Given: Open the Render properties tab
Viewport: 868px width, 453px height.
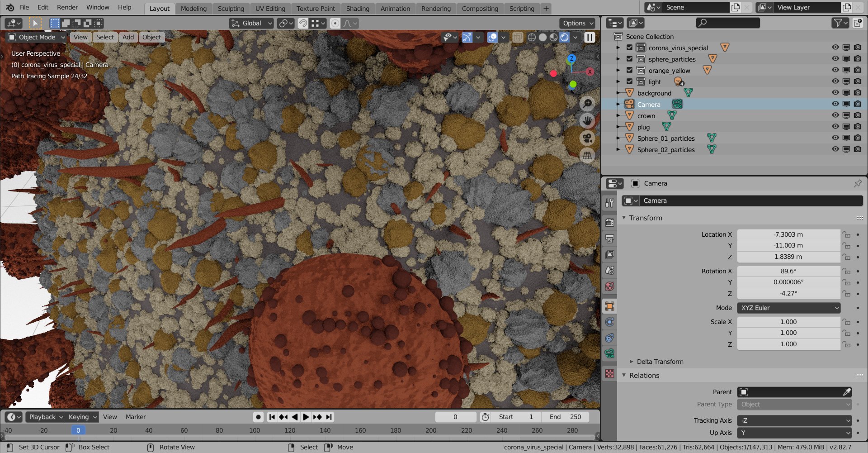Looking at the screenshot, I should 609,223.
